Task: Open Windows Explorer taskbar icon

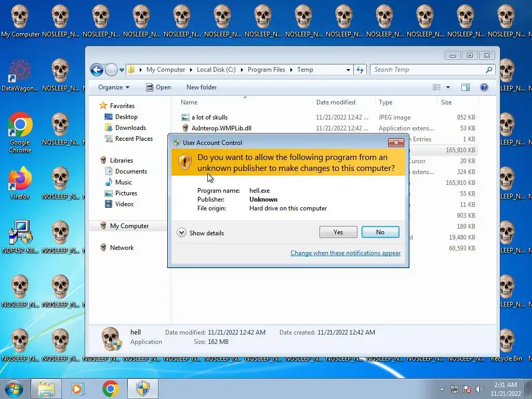Action: 46,389
